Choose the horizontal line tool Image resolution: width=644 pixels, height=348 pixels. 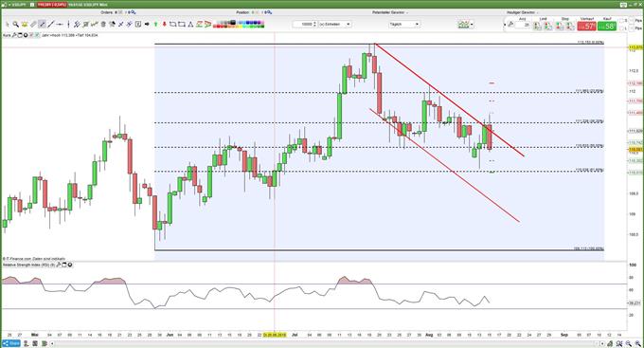[x=60, y=25]
